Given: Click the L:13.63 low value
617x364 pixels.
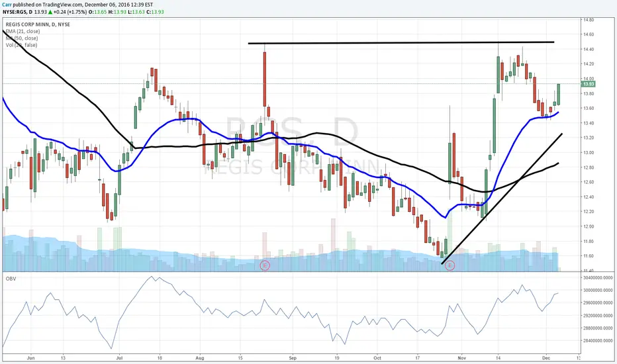Looking at the screenshot, I should (x=136, y=12).
